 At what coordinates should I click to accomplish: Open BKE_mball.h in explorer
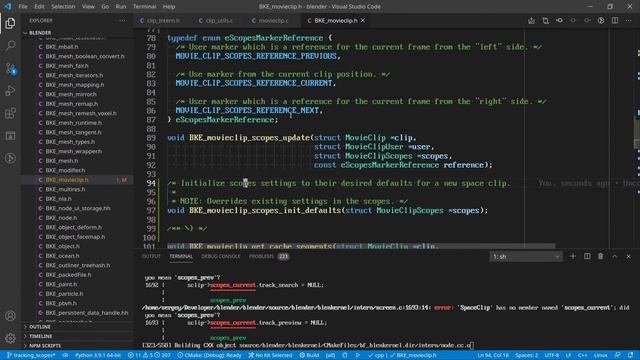62,47
